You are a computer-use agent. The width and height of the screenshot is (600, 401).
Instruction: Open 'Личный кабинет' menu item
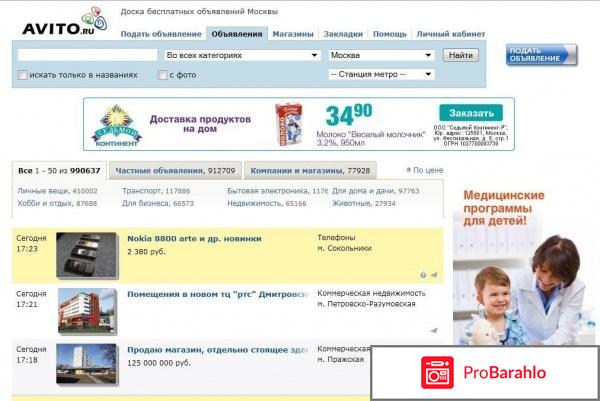pos(451,34)
